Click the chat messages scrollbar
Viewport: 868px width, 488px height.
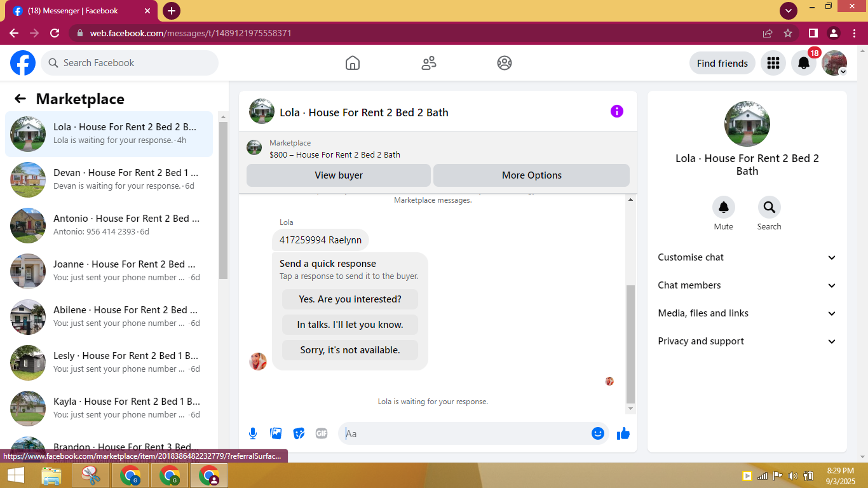point(630,344)
